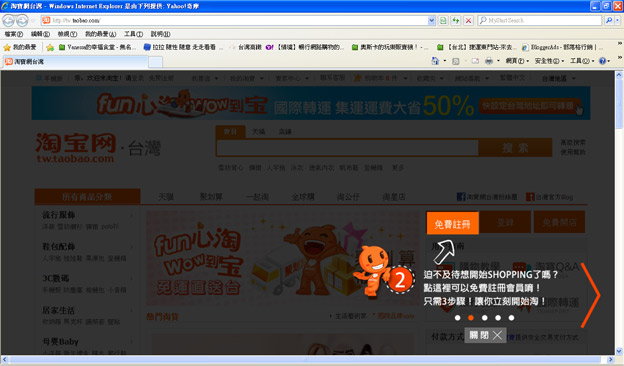Expand the Print options dropdown arrow
The width and height of the screenshot is (624, 366).
point(498,61)
